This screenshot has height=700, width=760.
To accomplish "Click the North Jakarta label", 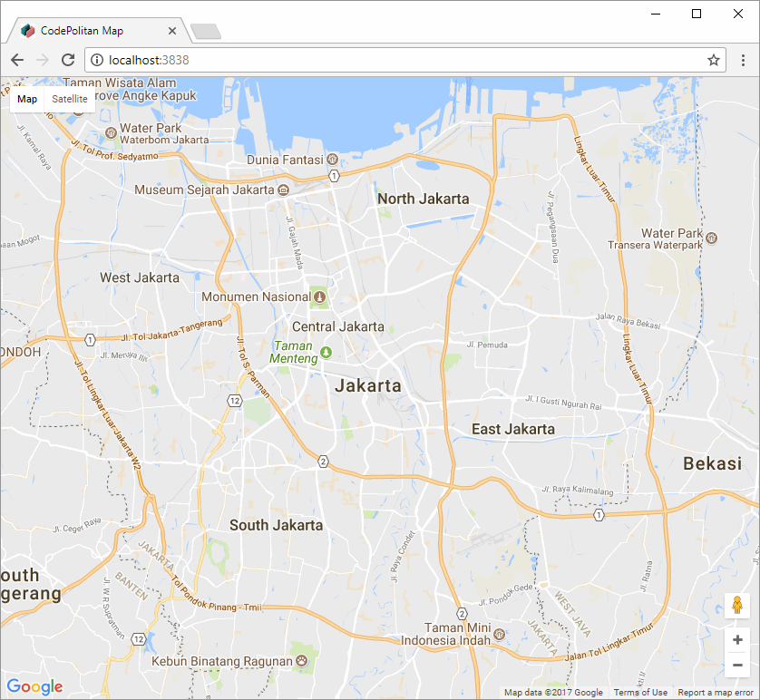I will point(424,199).
